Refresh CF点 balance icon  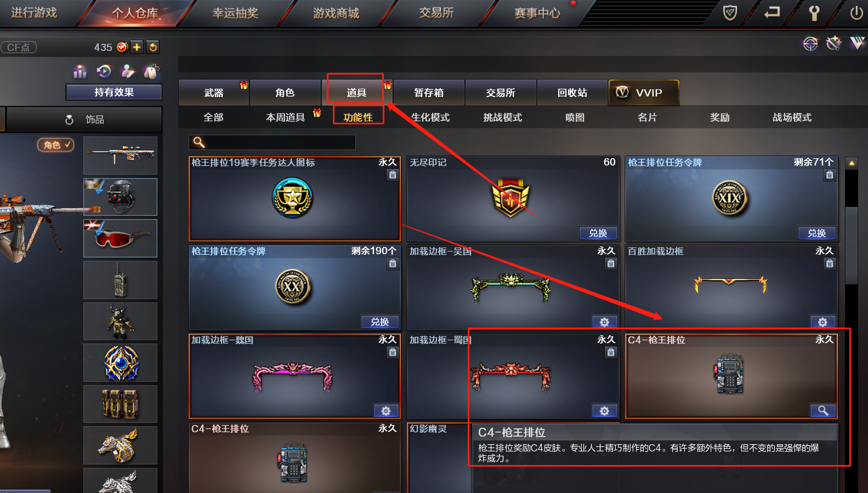coord(153,47)
